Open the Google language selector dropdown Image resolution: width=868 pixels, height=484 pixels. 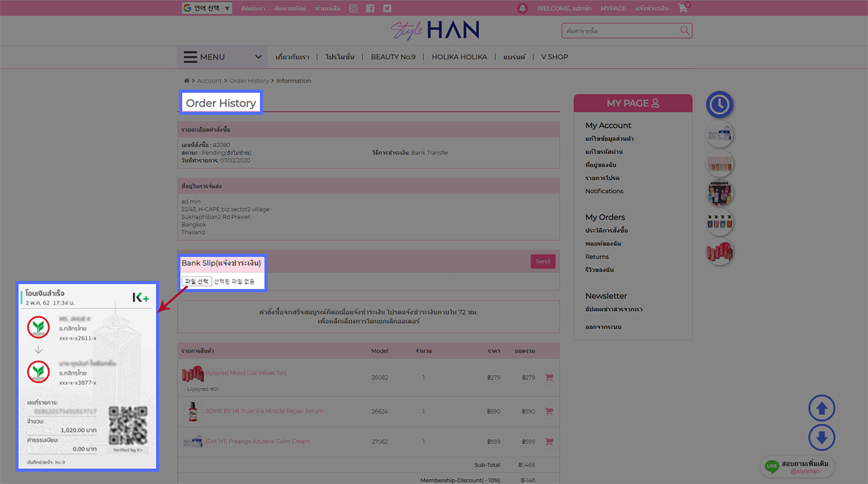pos(207,8)
